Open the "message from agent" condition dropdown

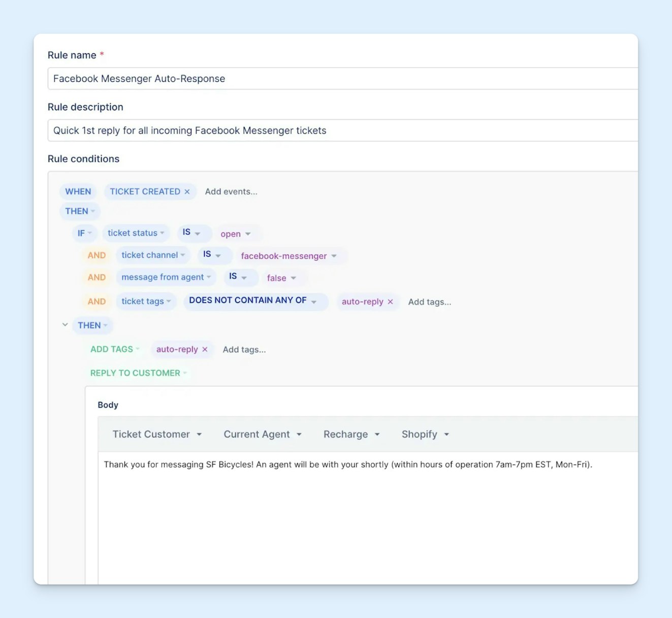pyautogui.click(x=166, y=277)
